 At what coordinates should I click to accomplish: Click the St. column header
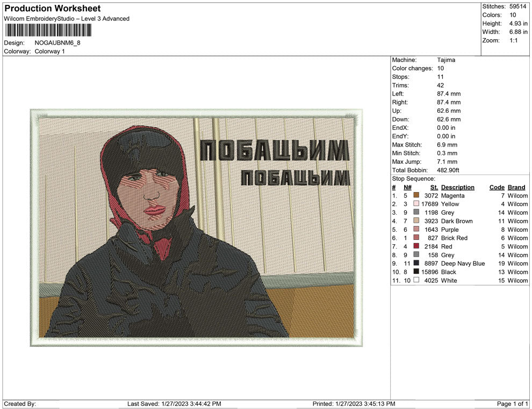tap(433, 187)
